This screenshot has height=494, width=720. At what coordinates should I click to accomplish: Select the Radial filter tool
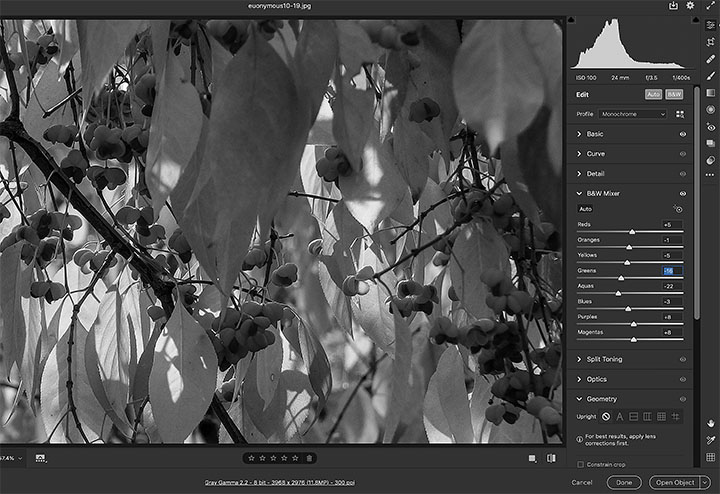tap(710, 109)
